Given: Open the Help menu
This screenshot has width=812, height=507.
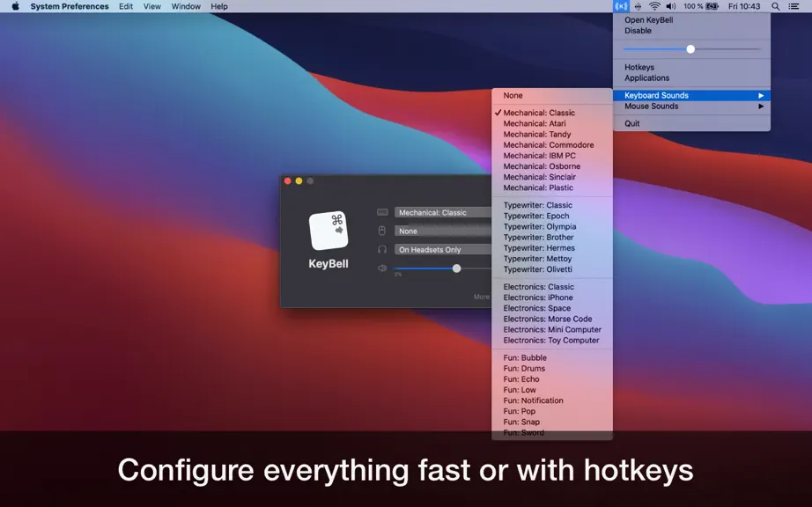Looking at the screenshot, I should click(x=219, y=6).
